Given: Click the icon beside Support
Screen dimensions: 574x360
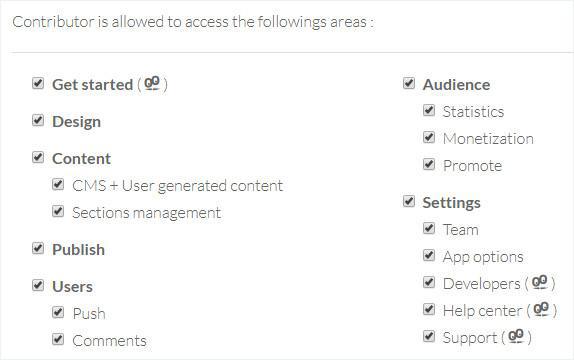Looking at the screenshot, I should [x=516, y=337].
